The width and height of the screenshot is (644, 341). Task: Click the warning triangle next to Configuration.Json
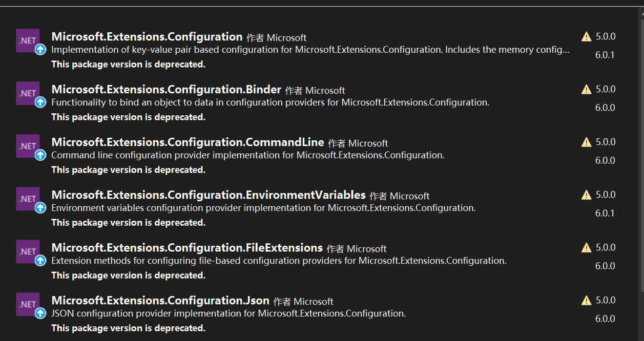click(x=586, y=300)
